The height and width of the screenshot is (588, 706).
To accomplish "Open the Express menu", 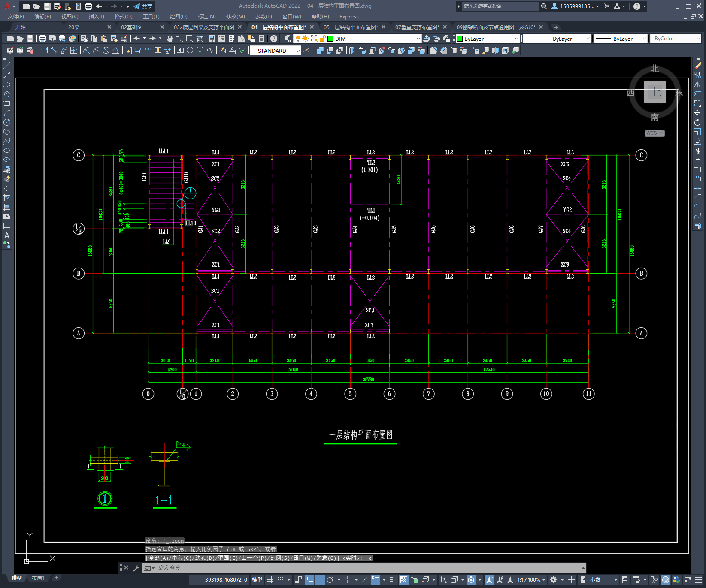I will (x=349, y=17).
